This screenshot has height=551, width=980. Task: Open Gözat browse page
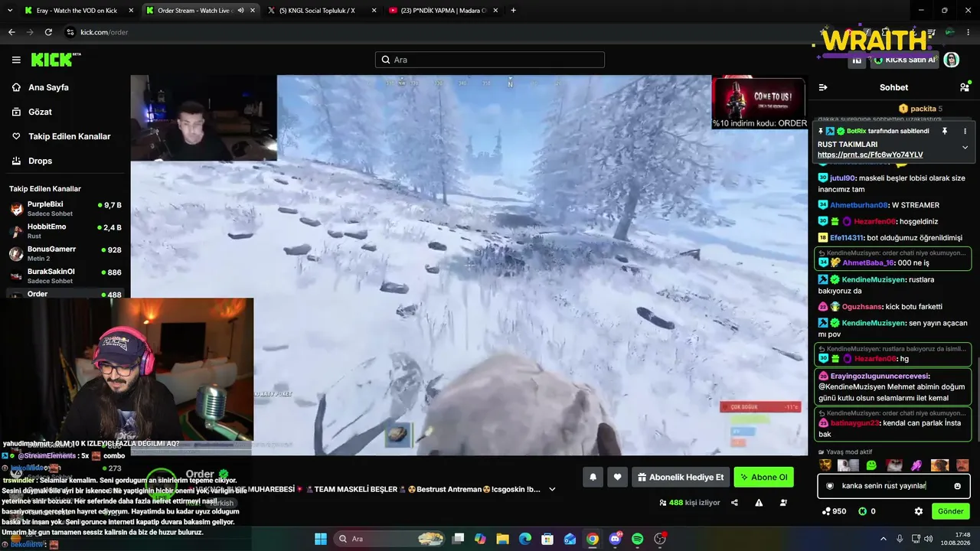[x=40, y=112]
